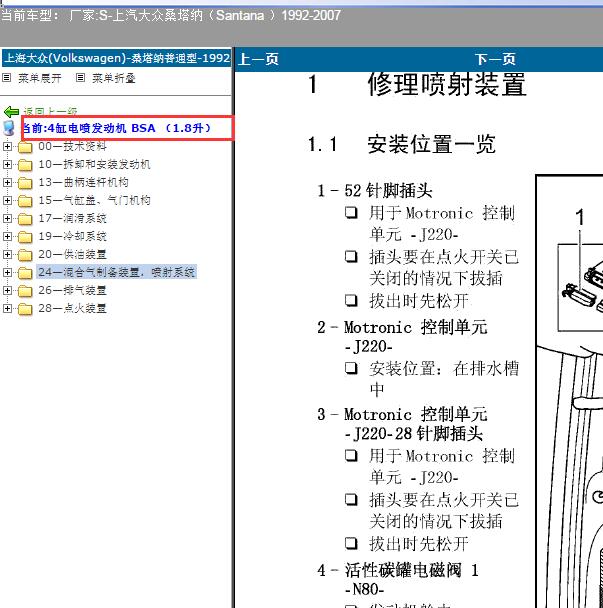The width and height of the screenshot is (603, 608).
Task: Expand the 13—曲柄连杆机构 node
Action: pyautogui.click(x=7, y=182)
